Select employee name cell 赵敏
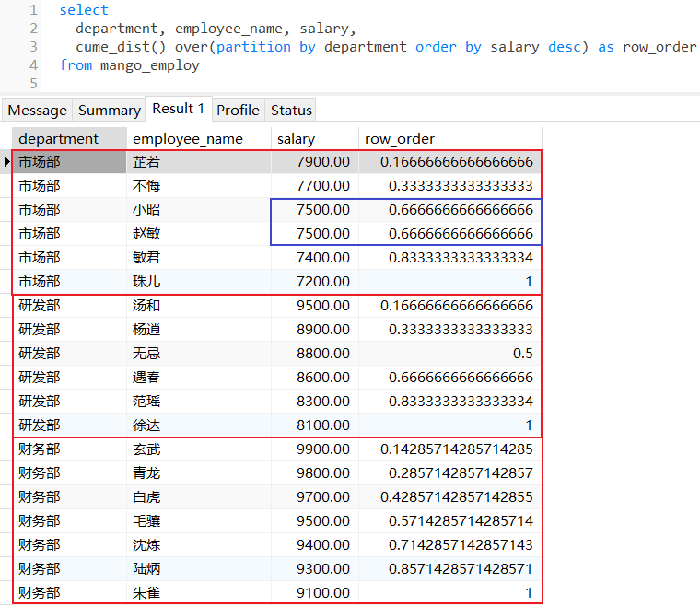Viewport: 700px width, 606px height. (x=199, y=233)
